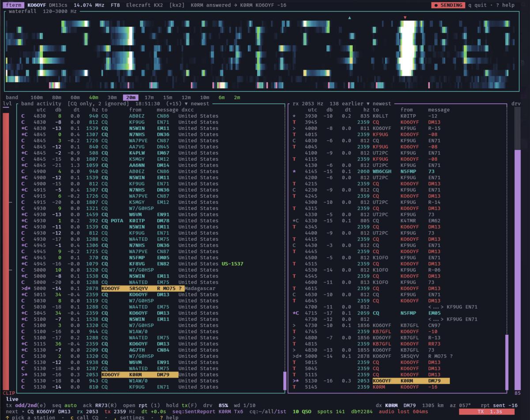Toggle the hold tx setting
The image size is (530, 420).
click(x=181, y=405)
